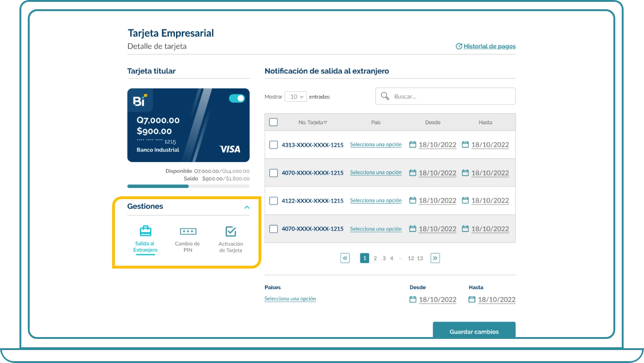
Task: Click the Hasta column header
Action: [x=486, y=122]
